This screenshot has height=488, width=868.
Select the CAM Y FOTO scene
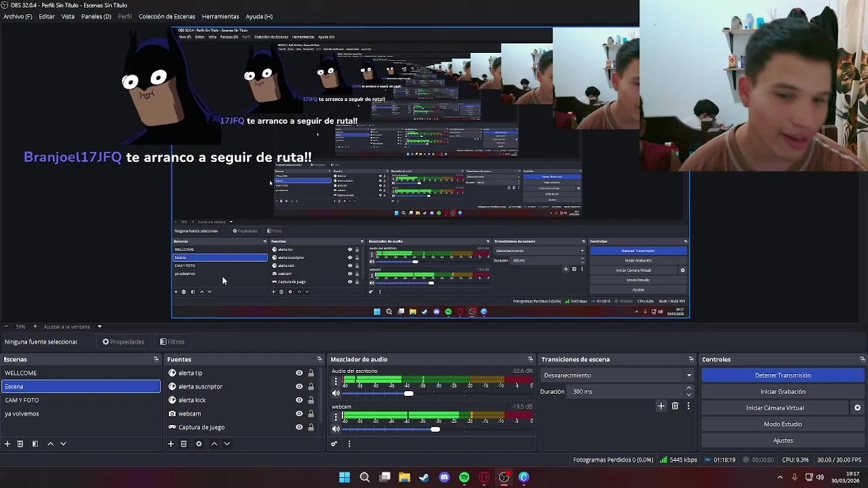pyautogui.click(x=81, y=400)
